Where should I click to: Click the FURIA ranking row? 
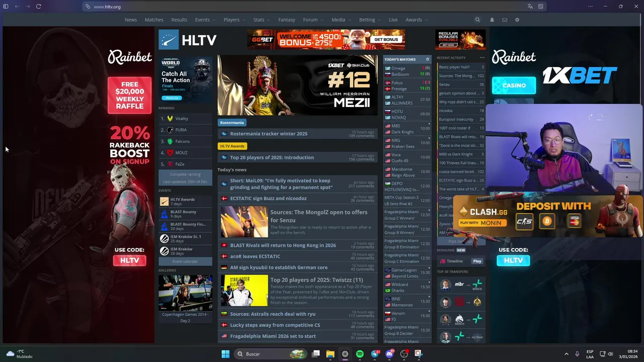[x=185, y=130]
